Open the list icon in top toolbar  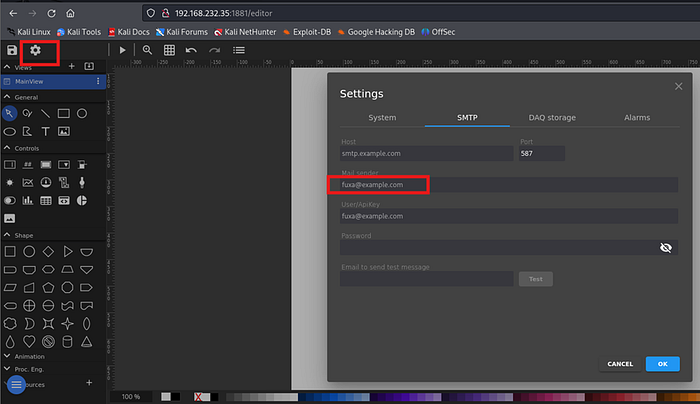[x=239, y=50]
